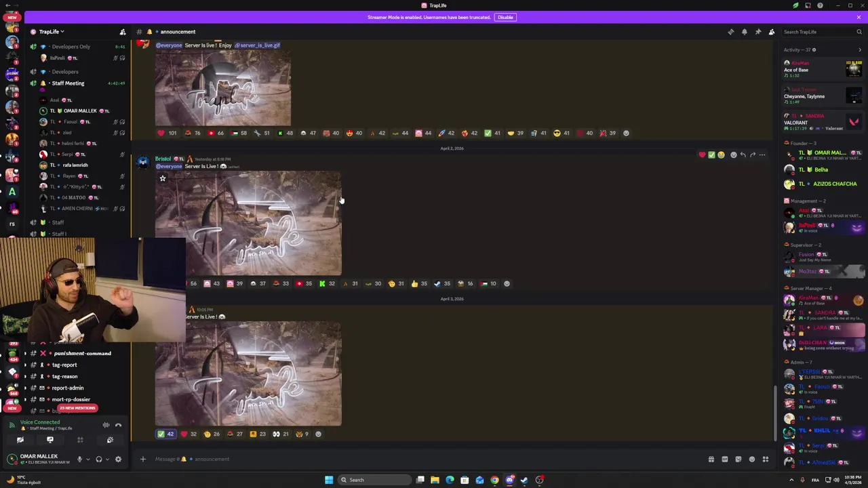The height and width of the screenshot is (488, 868).
Task: Open sticker picker in message bar
Action: (738, 460)
